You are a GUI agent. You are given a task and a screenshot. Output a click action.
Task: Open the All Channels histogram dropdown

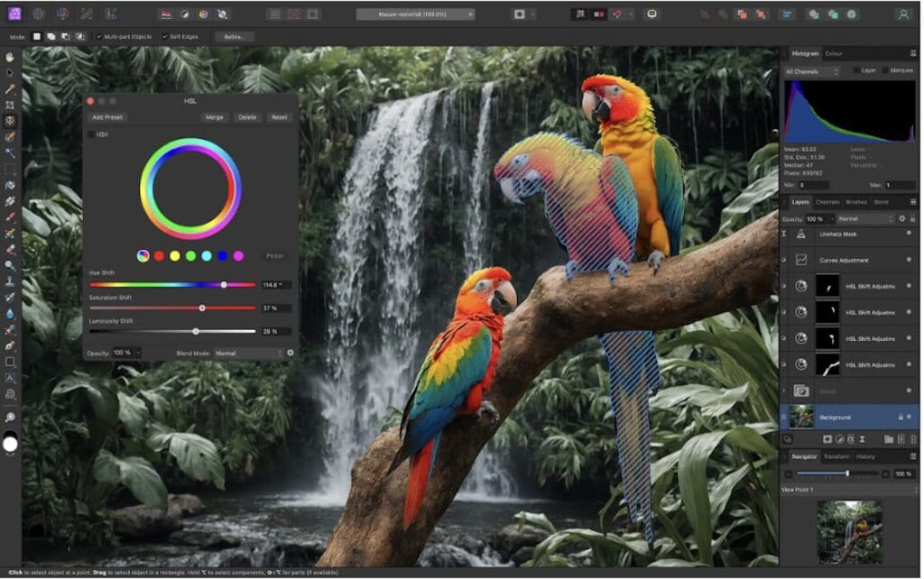point(811,70)
